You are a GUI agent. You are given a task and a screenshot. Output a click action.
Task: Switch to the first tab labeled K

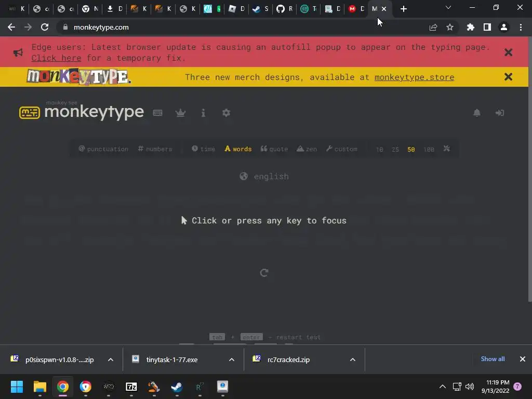pyautogui.click(x=17, y=9)
